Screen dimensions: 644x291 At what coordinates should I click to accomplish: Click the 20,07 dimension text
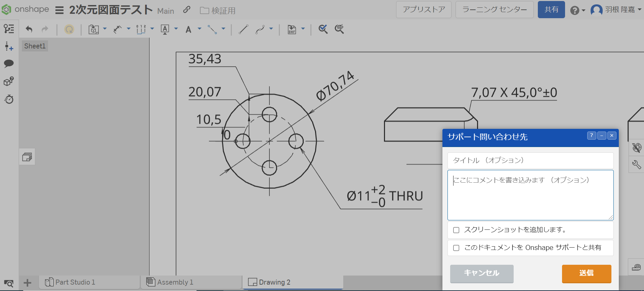pyautogui.click(x=205, y=92)
